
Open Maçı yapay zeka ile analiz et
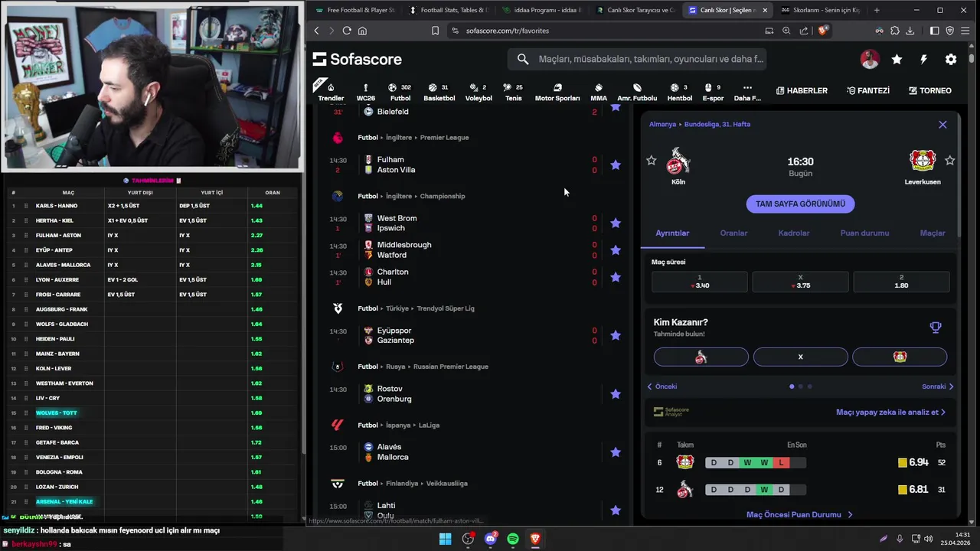(x=890, y=412)
